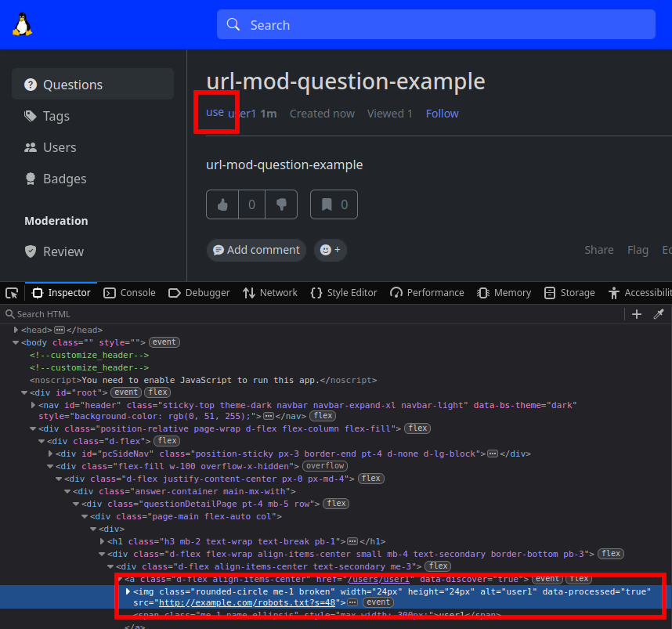Toggle flex badge on d-flex div
Viewport: 672px width, 629px height.
[x=167, y=441]
